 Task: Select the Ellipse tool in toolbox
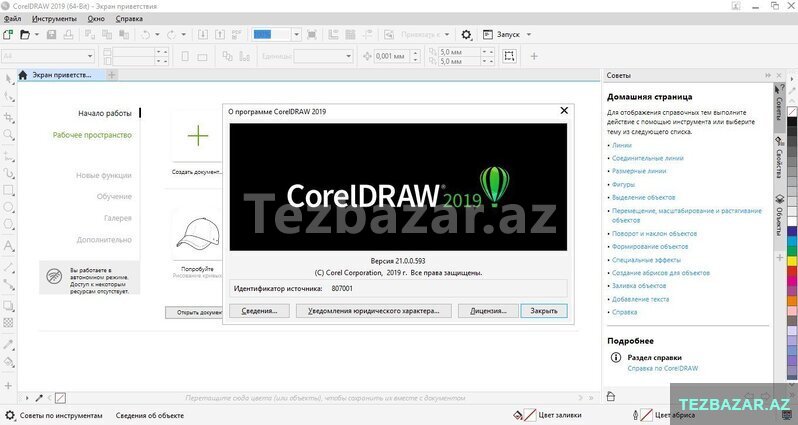point(9,207)
